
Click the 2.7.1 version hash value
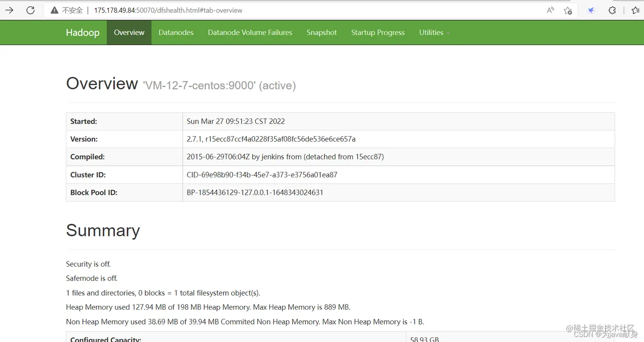[271, 139]
